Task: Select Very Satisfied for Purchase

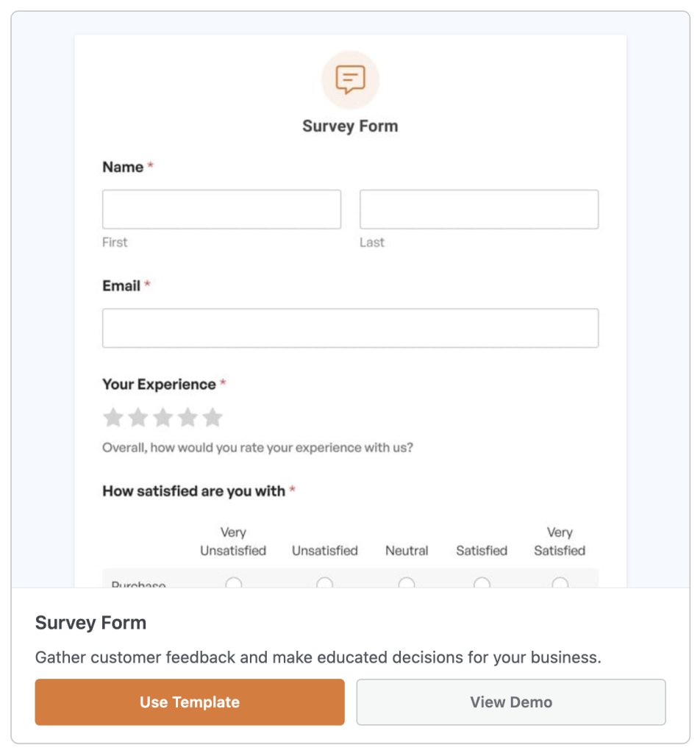Action: click(560, 583)
